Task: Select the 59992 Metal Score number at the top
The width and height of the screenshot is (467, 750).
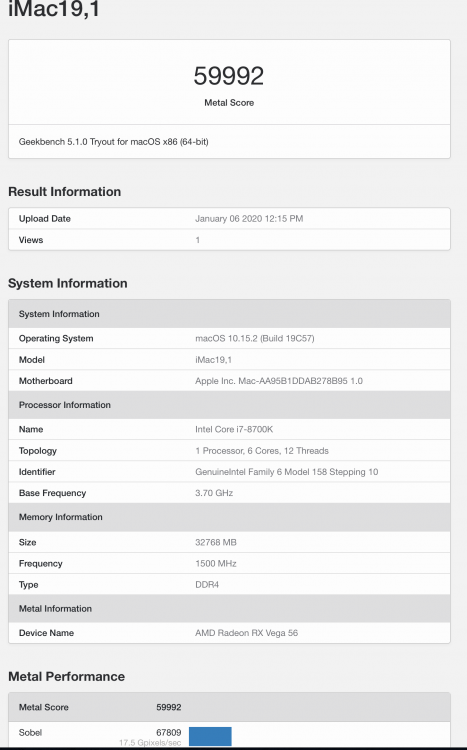Action: pyautogui.click(x=229, y=76)
